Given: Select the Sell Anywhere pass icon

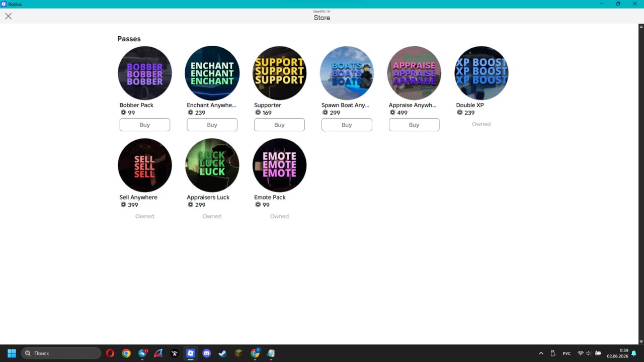Looking at the screenshot, I should 145,165.
